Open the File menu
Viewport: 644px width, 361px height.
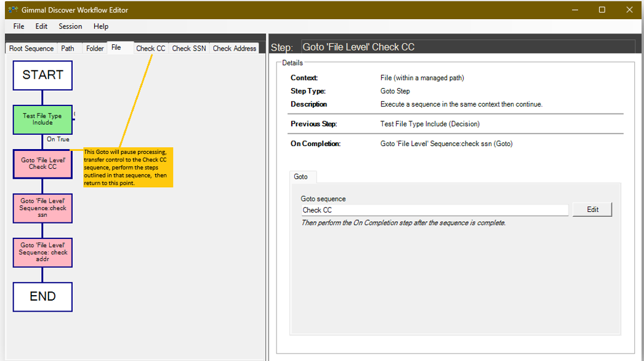click(19, 26)
